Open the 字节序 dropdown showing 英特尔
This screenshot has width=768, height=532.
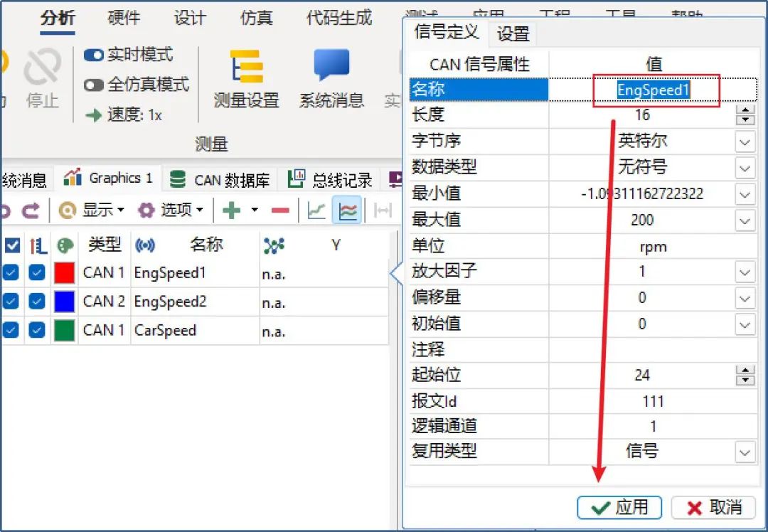[x=745, y=141]
